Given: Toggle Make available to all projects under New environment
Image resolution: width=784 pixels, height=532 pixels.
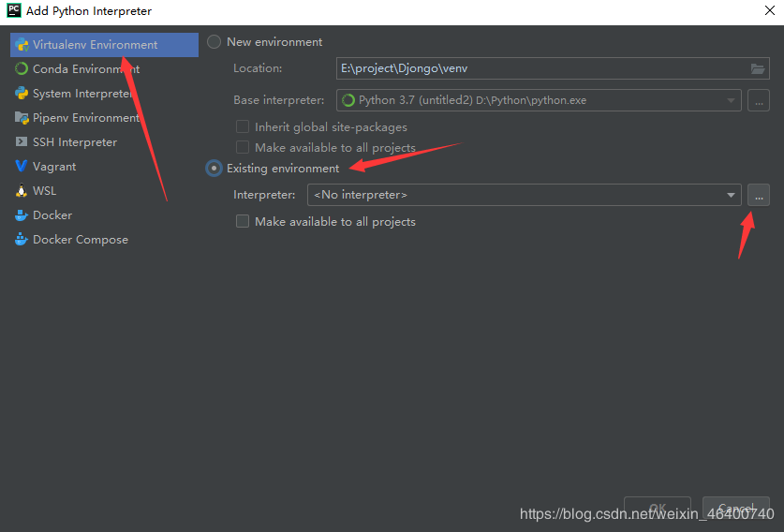Looking at the screenshot, I should (243, 147).
